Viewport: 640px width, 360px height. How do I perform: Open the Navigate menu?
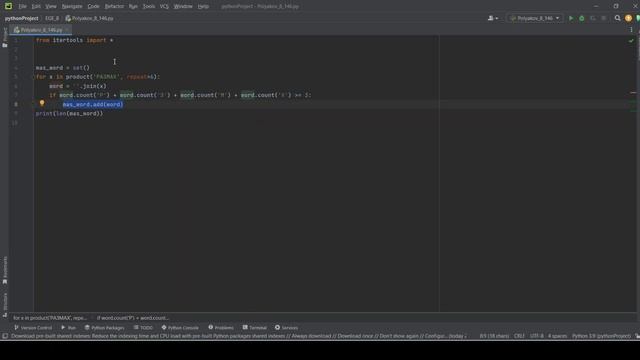tap(72, 7)
